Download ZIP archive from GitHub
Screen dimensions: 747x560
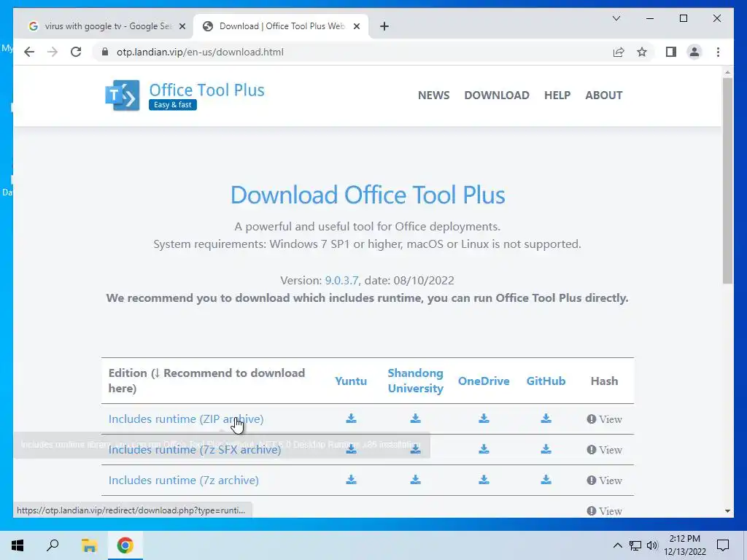tap(546, 419)
